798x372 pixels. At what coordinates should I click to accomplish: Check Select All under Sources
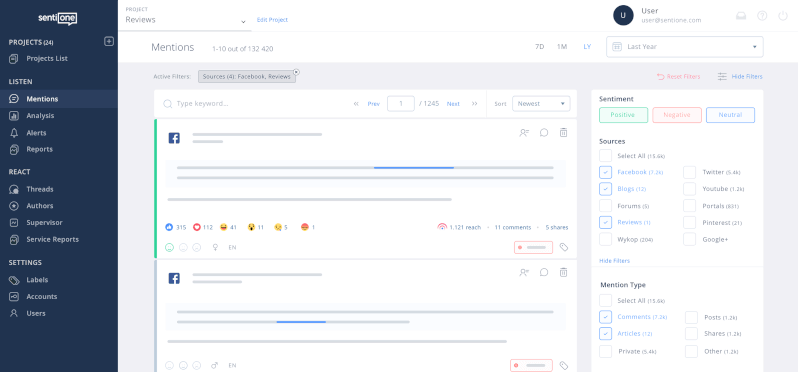[x=606, y=156]
